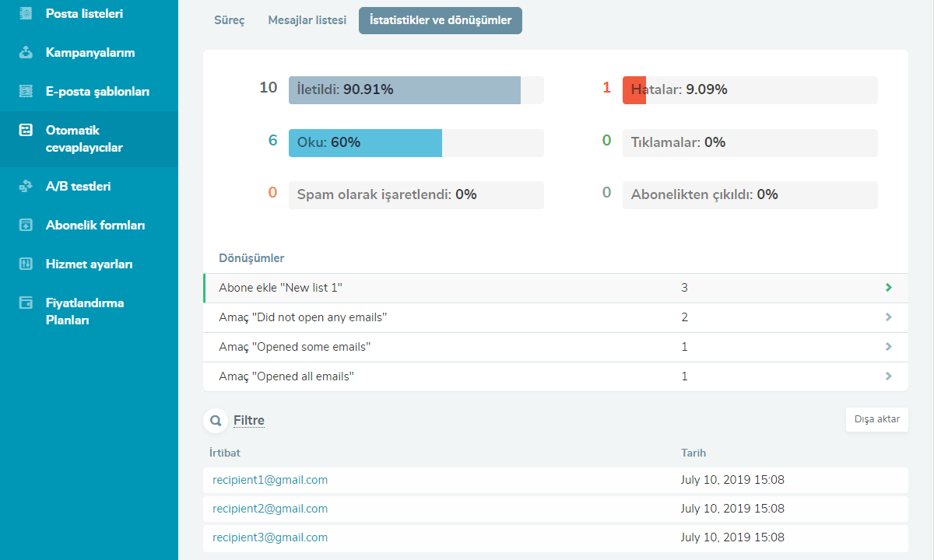This screenshot has width=934, height=560.
Task: Expand "Did not open any emails" arrow
Action: coord(888,317)
